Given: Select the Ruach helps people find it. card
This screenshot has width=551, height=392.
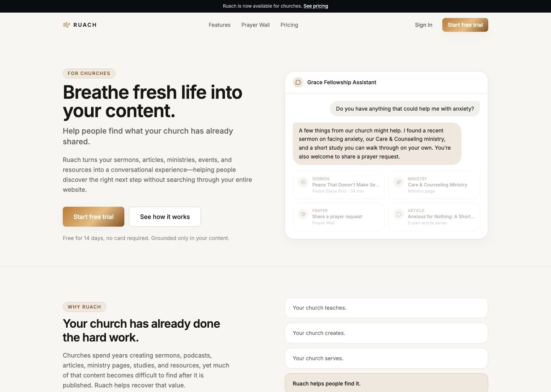Looking at the screenshot, I should [x=386, y=384].
